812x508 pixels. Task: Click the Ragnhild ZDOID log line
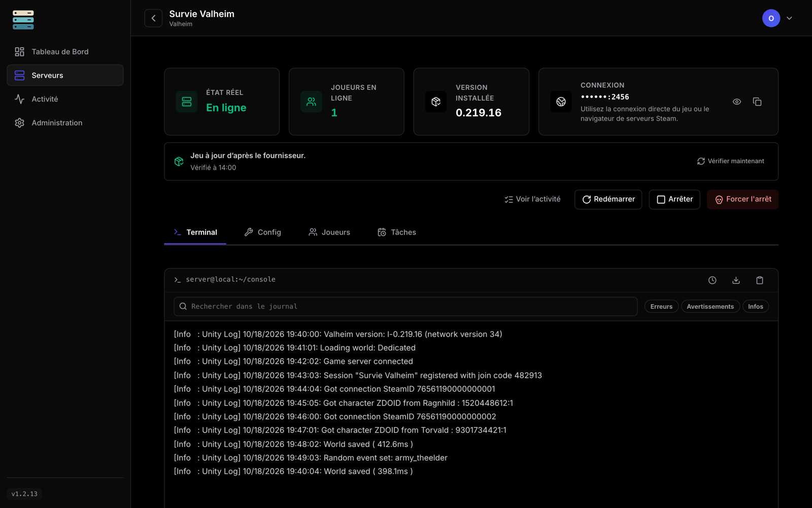click(344, 403)
